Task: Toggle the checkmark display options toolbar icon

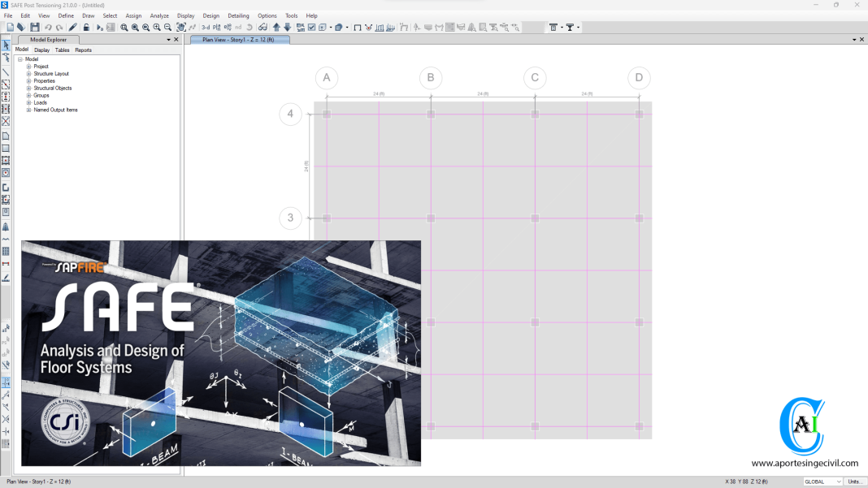Action: 311,28
